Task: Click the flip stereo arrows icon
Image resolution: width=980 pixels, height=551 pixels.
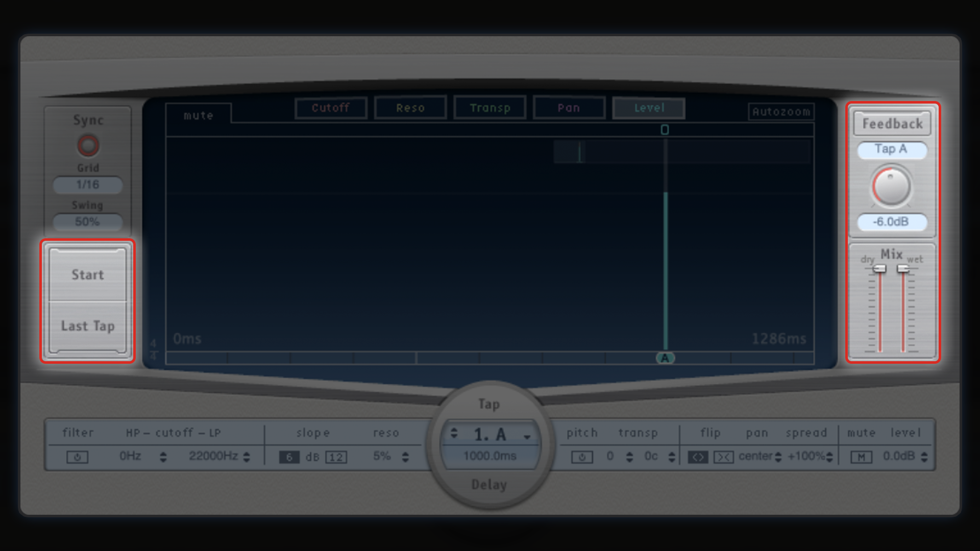Action: 697,457
